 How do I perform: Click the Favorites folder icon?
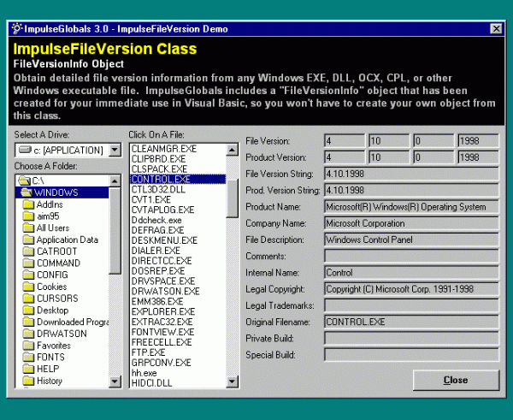tap(29, 346)
